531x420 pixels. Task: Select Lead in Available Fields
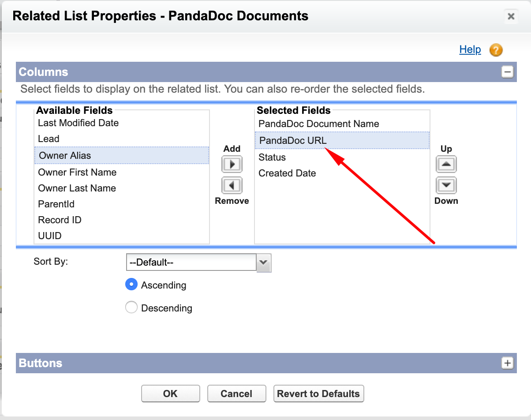(122, 139)
